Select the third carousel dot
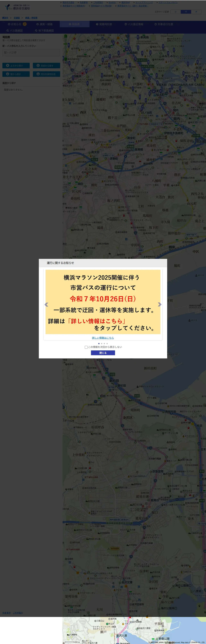 [104, 344]
